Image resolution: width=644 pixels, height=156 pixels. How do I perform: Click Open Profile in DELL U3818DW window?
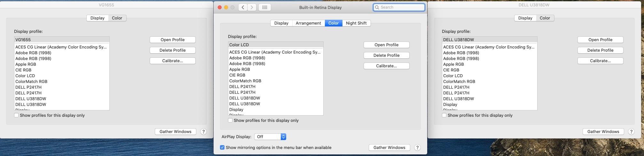[x=601, y=40]
